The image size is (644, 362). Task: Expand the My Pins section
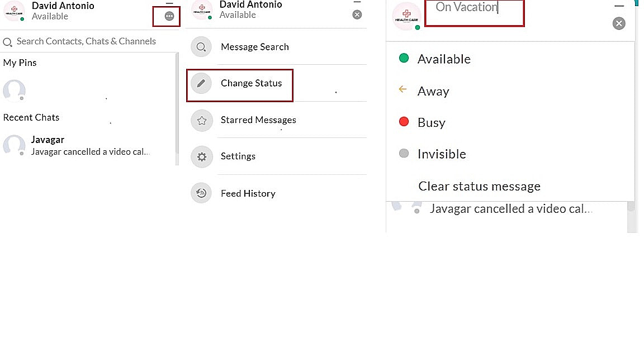(x=20, y=63)
